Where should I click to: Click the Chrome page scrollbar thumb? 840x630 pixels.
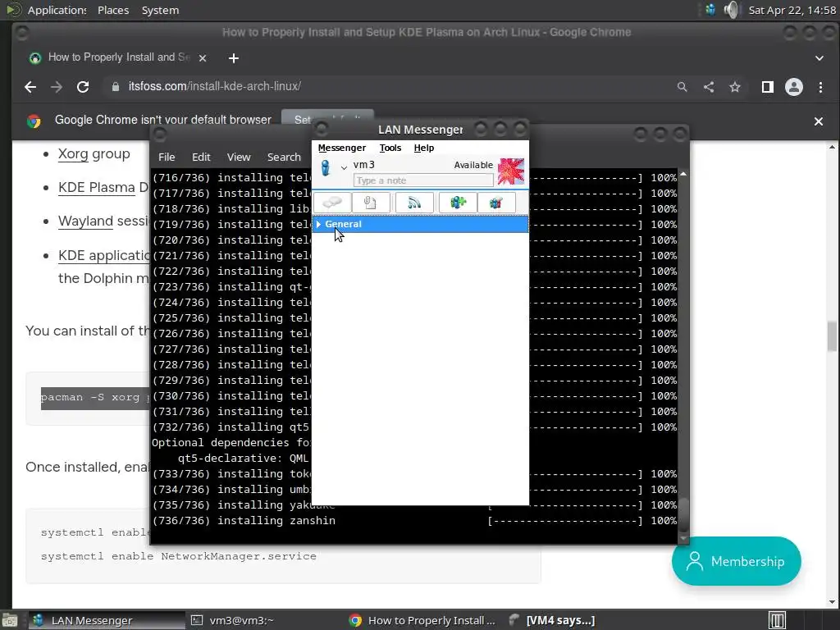click(x=832, y=336)
